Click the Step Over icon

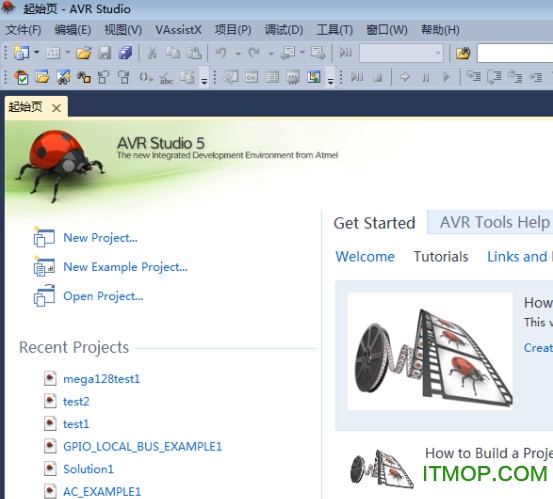point(494,77)
